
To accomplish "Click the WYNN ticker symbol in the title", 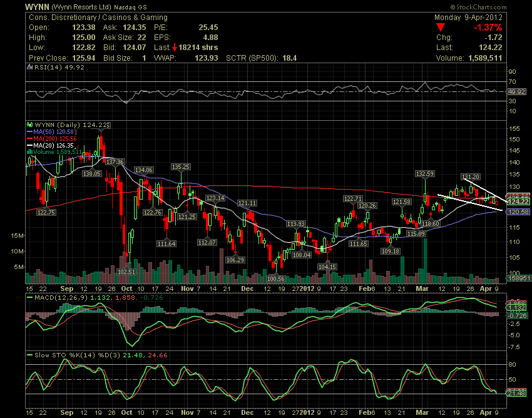I will click(37, 7).
